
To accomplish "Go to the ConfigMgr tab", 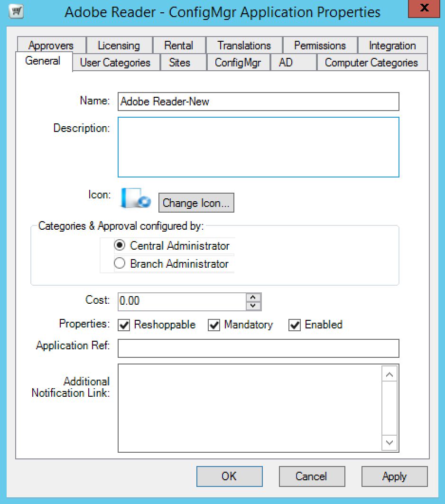I will (x=238, y=63).
